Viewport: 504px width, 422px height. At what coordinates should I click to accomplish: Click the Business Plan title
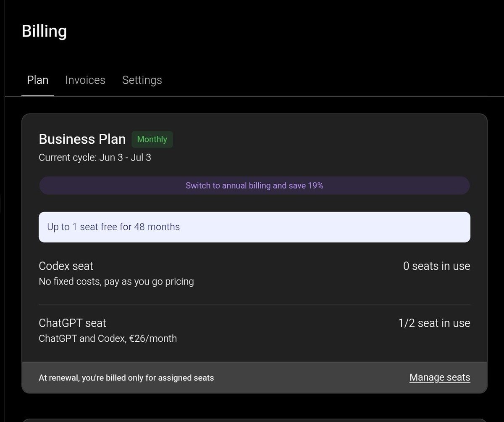[x=82, y=139]
